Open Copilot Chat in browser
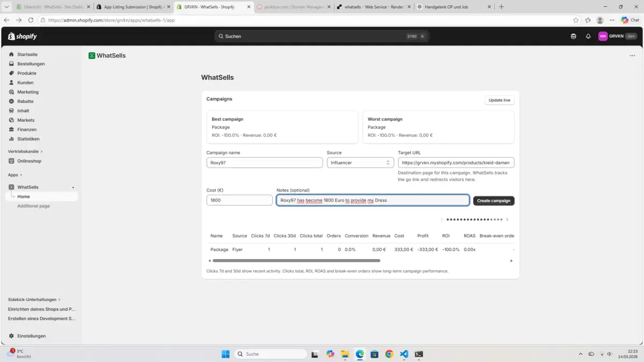The image size is (644, 362). [630, 20]
